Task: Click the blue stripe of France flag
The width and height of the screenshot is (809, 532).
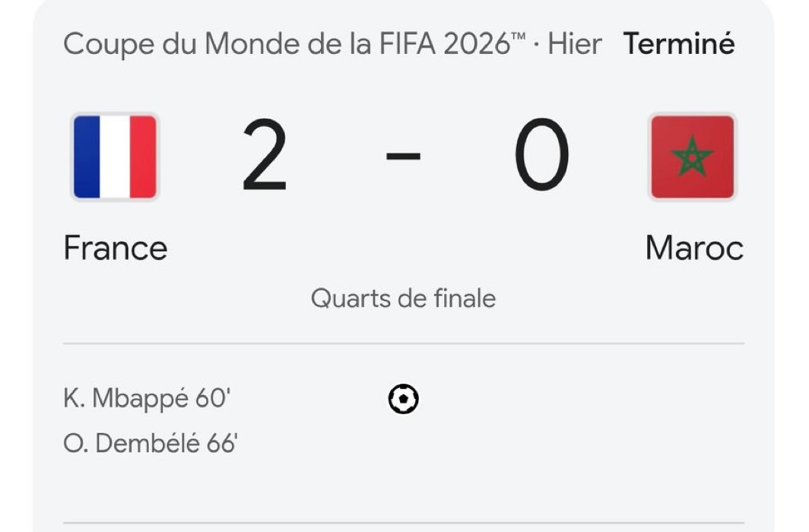Action: tap(87, 157)
